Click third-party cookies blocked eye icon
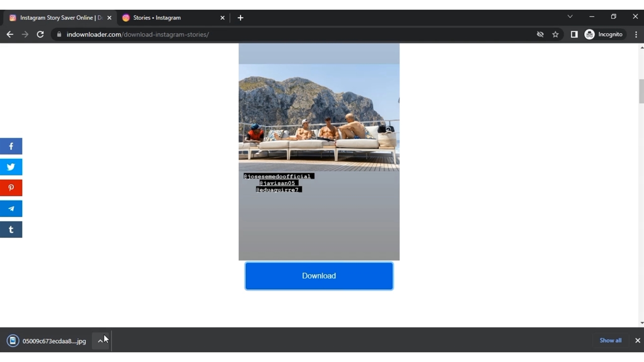Viewport: 644px width, 362px height. coord(540,35)
